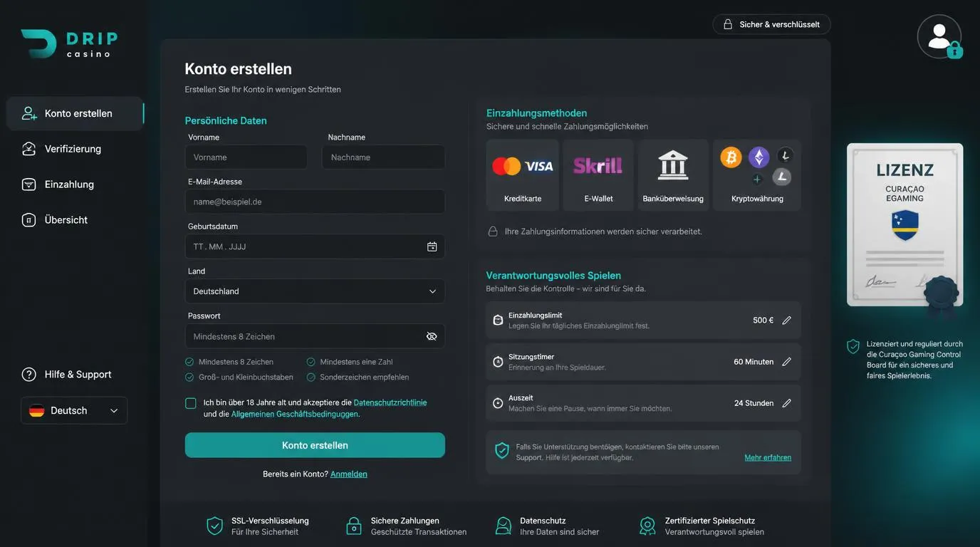Toggle password visibility eye icon
Image resolution: width=980 pixels, height=547 pixels.
tap(432, 336)
